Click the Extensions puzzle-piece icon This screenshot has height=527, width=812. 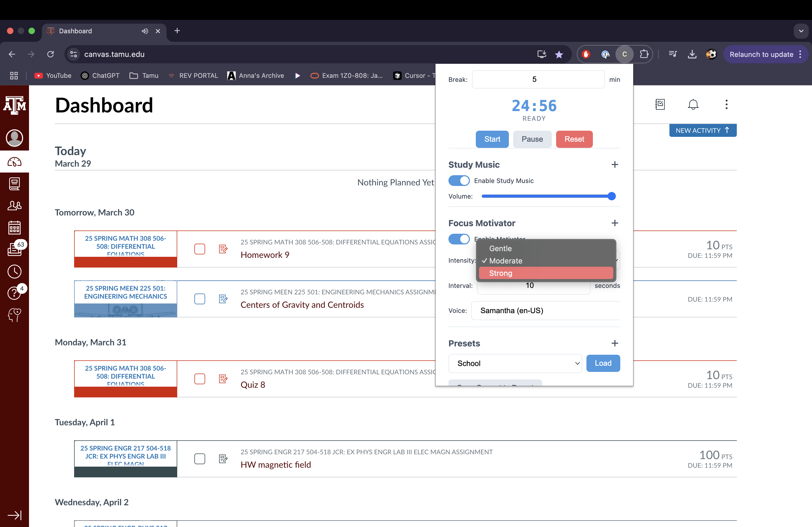pyautogui.click(x=644, y=54)
